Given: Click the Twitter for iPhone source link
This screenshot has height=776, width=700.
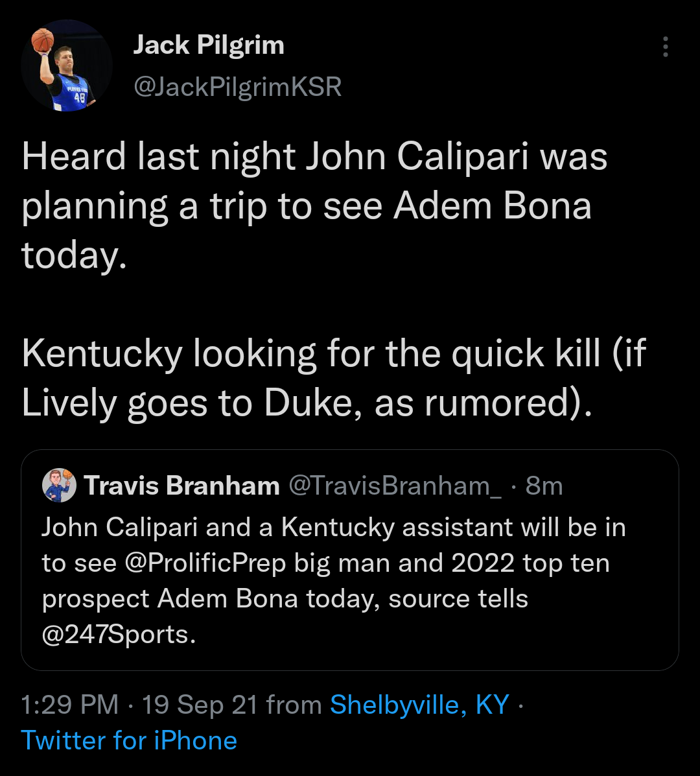Looking at the screenshot, I should point(129,740).
